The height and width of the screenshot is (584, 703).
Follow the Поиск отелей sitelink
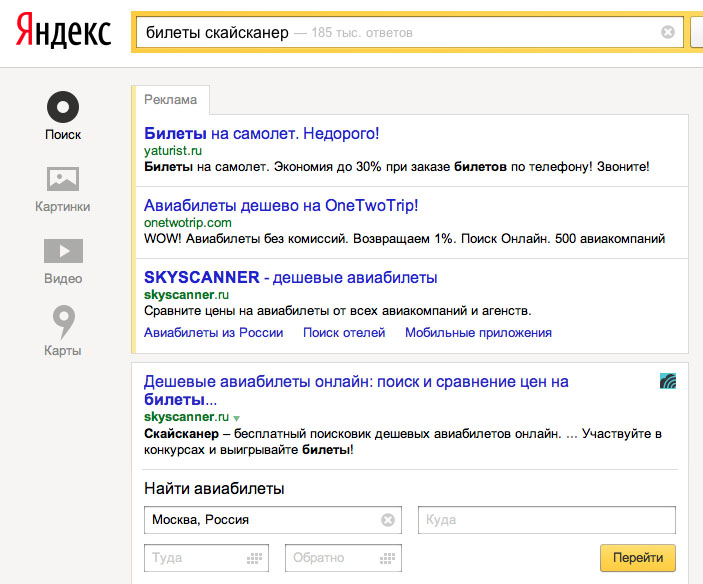coord(344,333)
